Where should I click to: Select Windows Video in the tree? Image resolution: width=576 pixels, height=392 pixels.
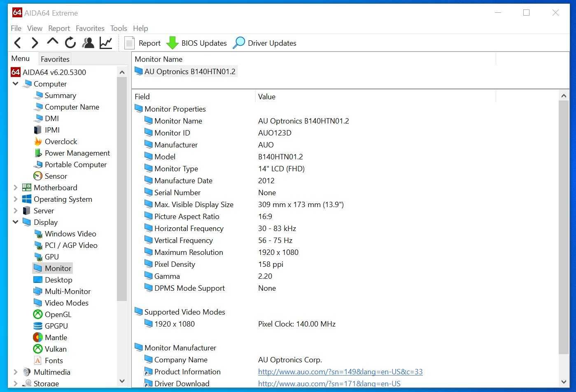[x=70, y=234]
